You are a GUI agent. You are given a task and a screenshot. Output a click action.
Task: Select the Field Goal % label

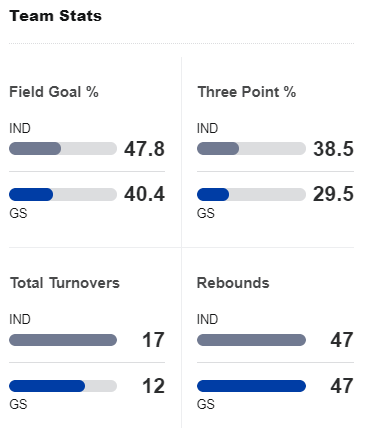[54, 92]
